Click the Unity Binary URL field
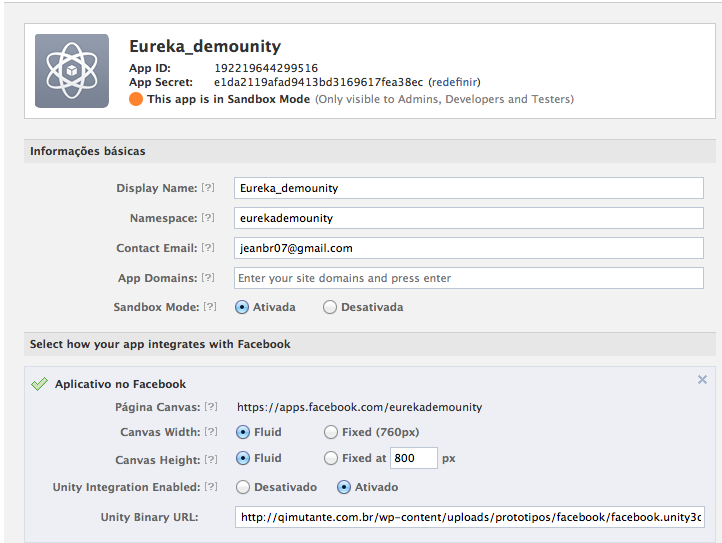 470,517
